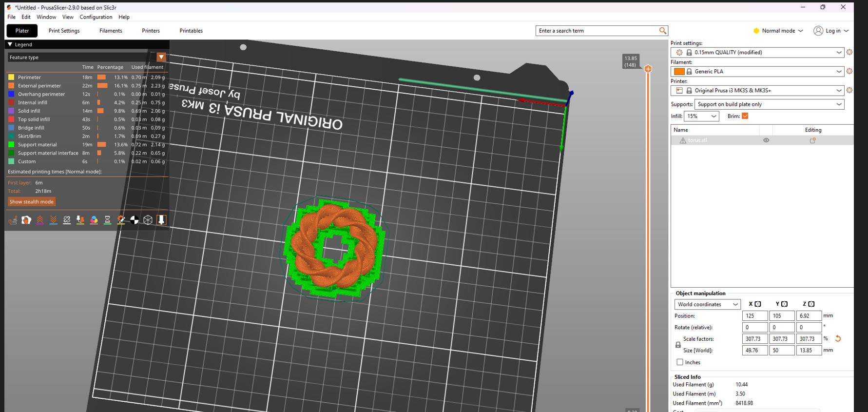Click the Filament orange color swatch
The height and width of the screenshot is (412, 868).
coord(679,71)
